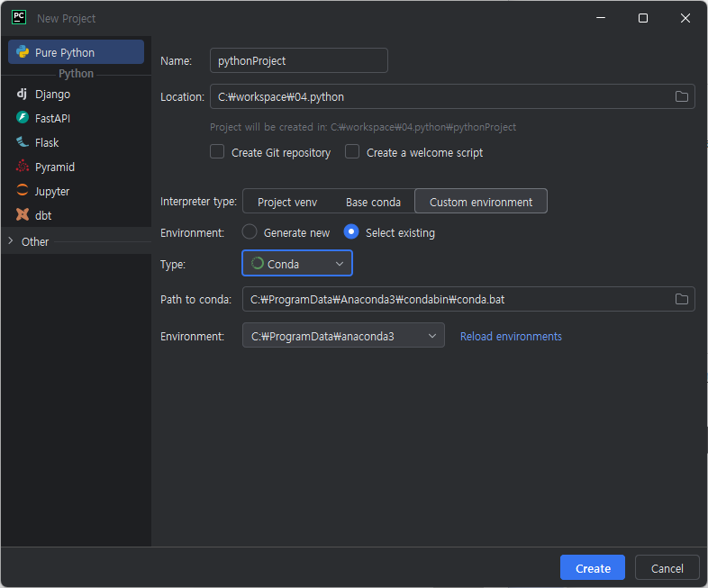The width and height of the screenshot is (708, 588).
Task: Pick the FastAPI project icon
Action: [23, 118]
